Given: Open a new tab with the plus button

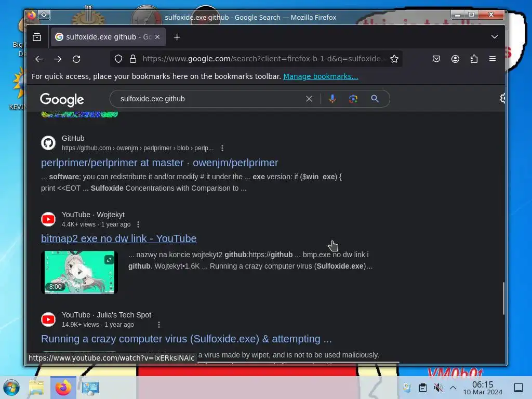Looking at the screenshot, I should [177, 37].
